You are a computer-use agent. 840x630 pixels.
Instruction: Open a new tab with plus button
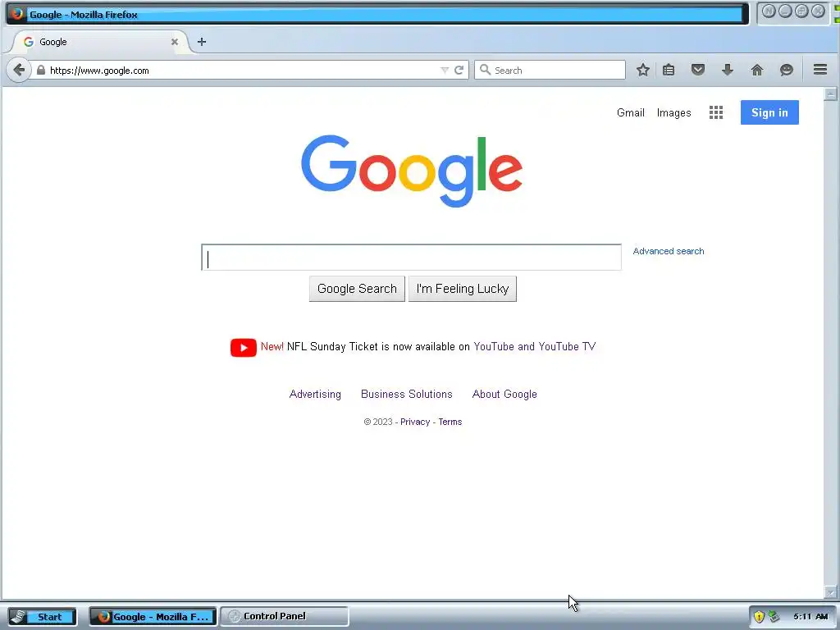tap(202, 42)
